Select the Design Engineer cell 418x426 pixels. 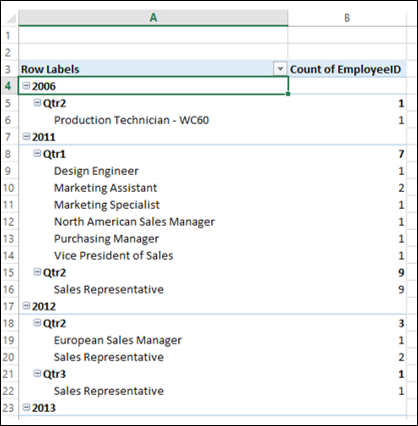153,171
